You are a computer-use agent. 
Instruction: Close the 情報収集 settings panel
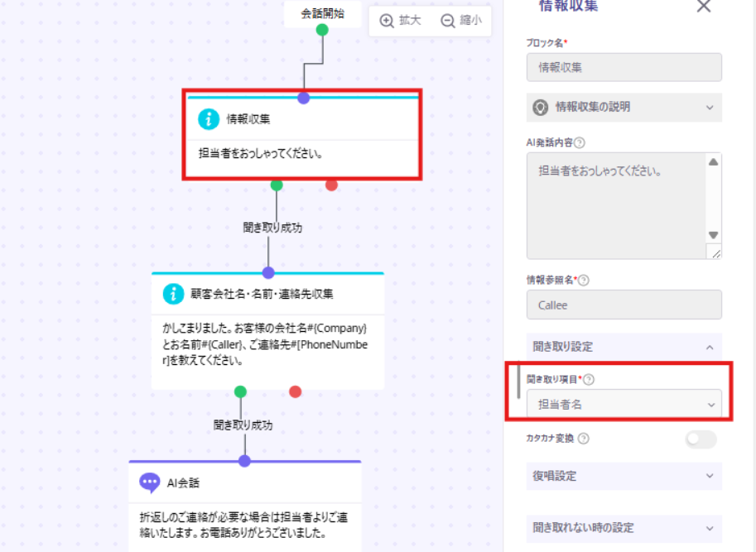coord(704,7)
